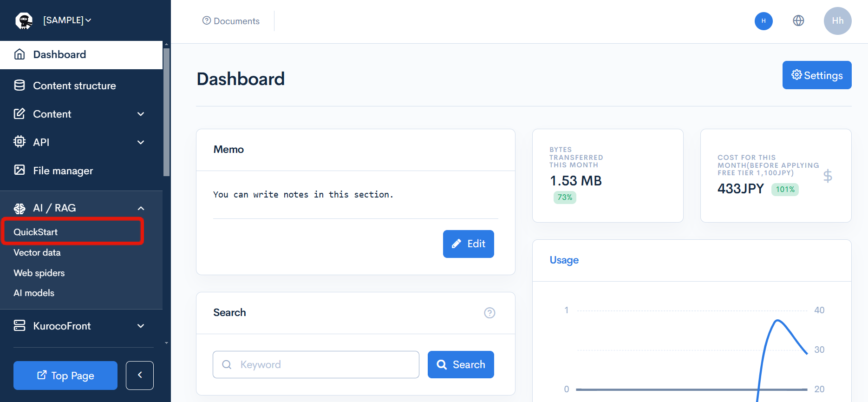The image size is (868, 402).
Task: Collapse the AI / RAG section chevron
Action: [141, 208]
